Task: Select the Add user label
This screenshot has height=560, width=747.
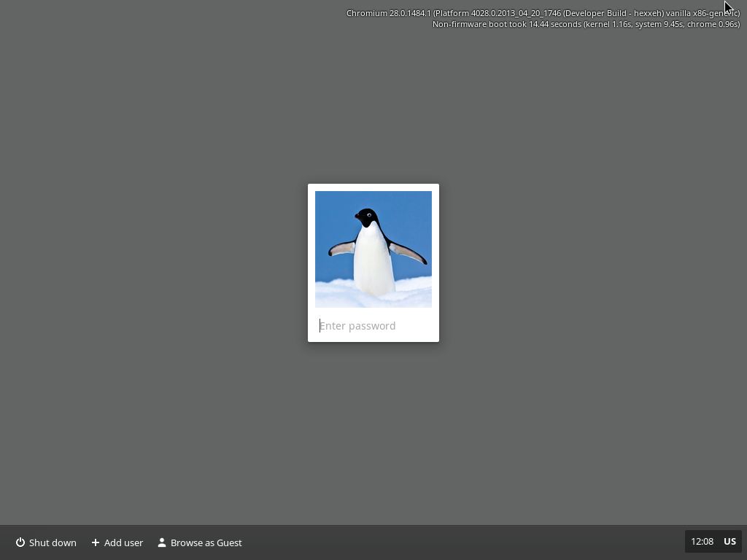Action: 123,542
